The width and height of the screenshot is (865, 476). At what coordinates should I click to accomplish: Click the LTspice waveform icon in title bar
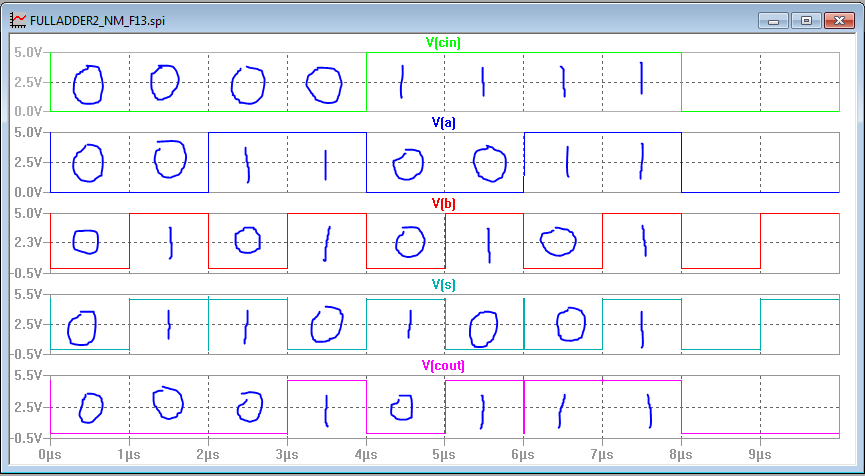pyautogui.click(x=17, y=19)
